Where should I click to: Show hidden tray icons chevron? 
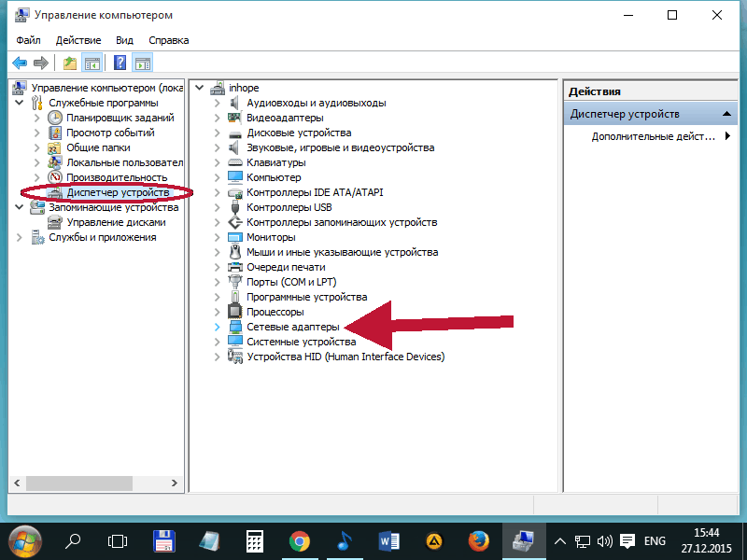[x=560, y=541]
